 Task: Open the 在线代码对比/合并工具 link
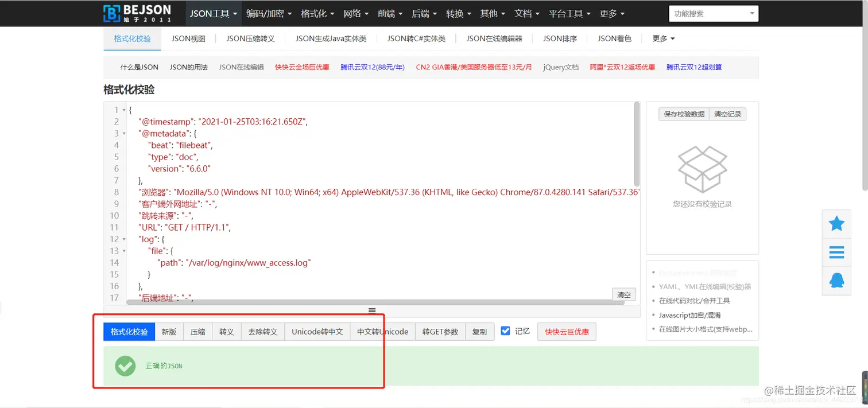click(x=694, y=301)
